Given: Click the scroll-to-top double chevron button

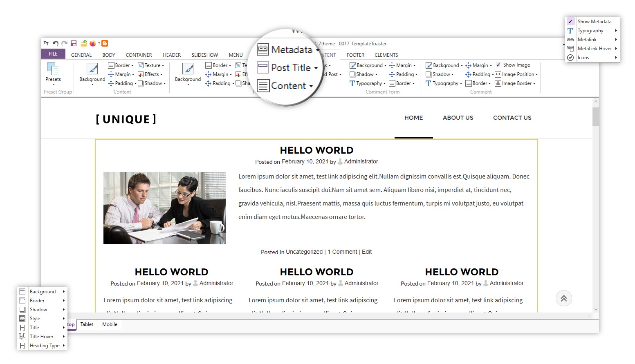Looking at the screenshot, I should 564,298.
